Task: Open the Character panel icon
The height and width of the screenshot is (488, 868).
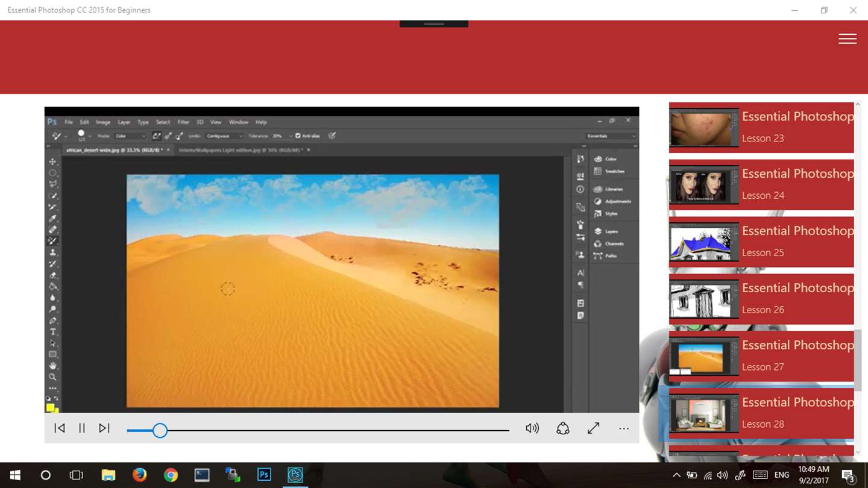Action: (x=580, y=273)
